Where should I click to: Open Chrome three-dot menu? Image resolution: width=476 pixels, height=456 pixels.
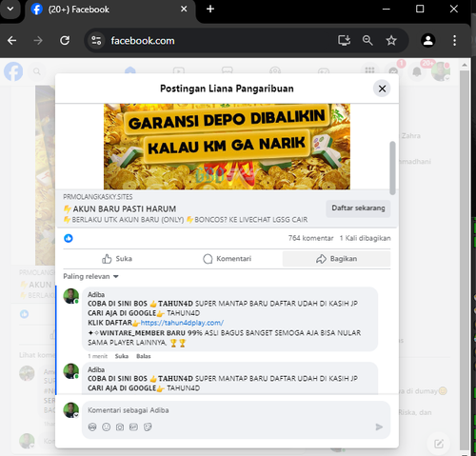454,41
